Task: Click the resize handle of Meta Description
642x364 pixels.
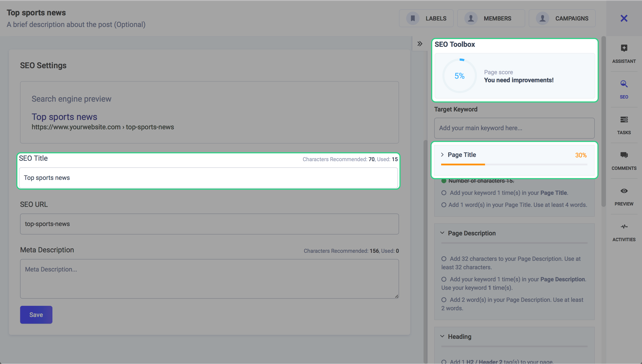Action: pos(397,296)
